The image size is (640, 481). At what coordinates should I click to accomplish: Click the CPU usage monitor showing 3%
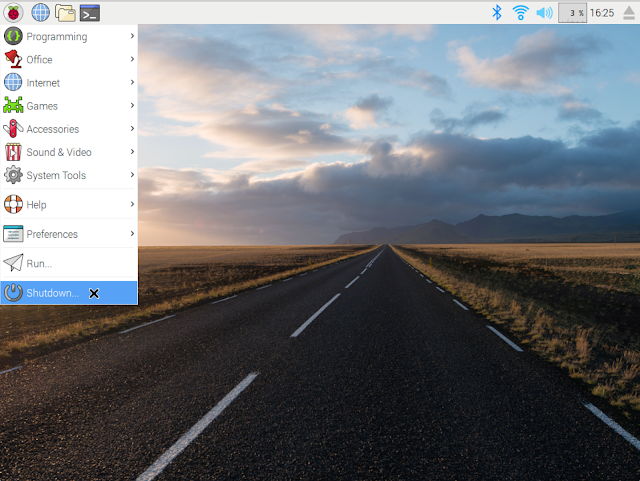point(572,13)
